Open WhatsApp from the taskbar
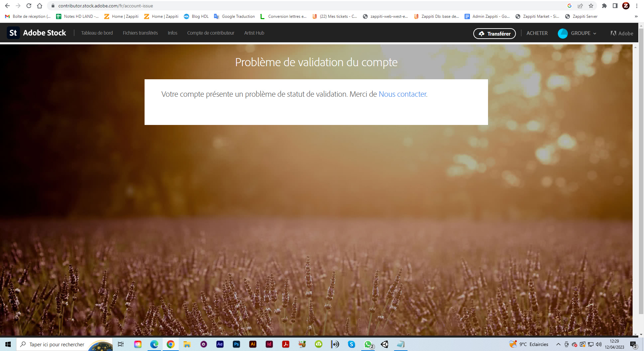Viewport: 644px width, 351px height. pyautogui.click(x=368, y=344)
